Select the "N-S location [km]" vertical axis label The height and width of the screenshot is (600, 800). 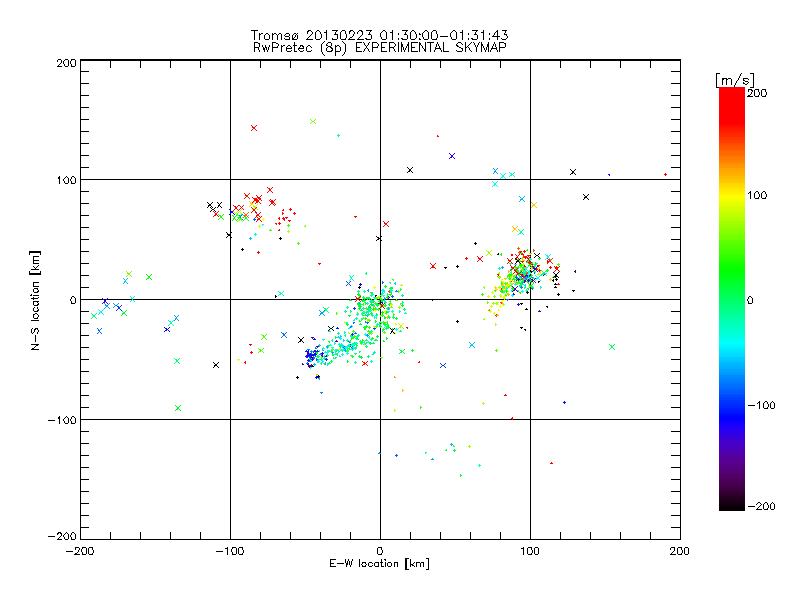[x=35, y=300]
